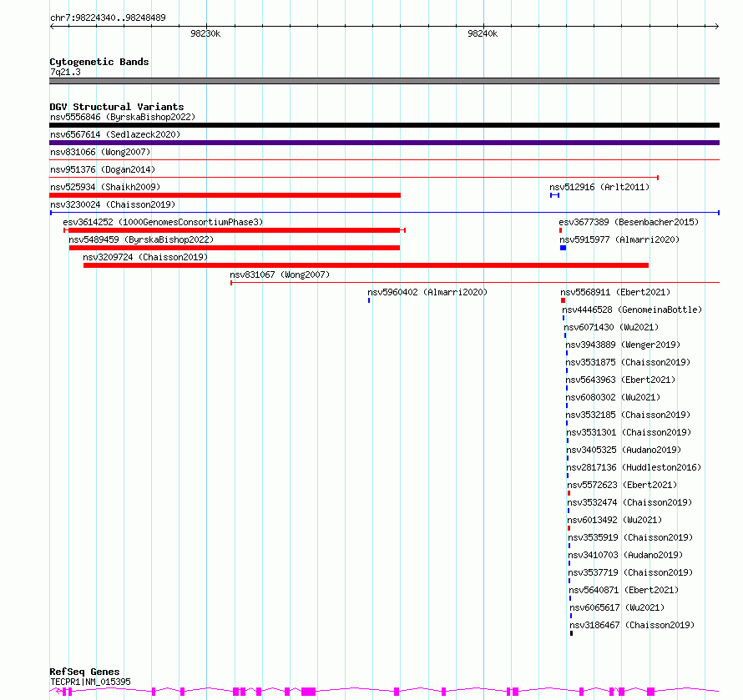Image resolution: width=743 pixels, height=700 pixels.
Task: Click the TECPR1|NM_015395 gene label
Action: coord(90,682)
